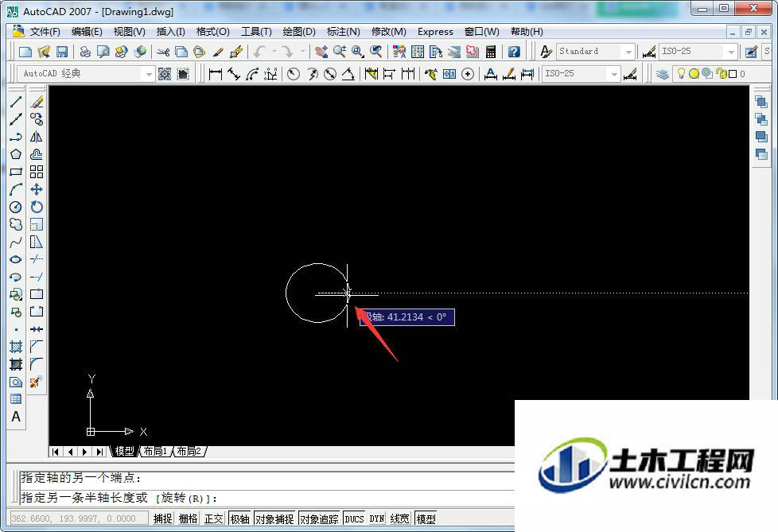
Task: Toggle the DUCS status button
Action: (x=354, y=518)
